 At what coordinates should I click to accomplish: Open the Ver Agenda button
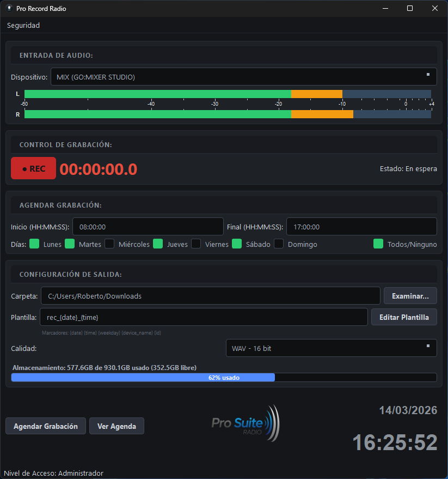tap(116, 426)
